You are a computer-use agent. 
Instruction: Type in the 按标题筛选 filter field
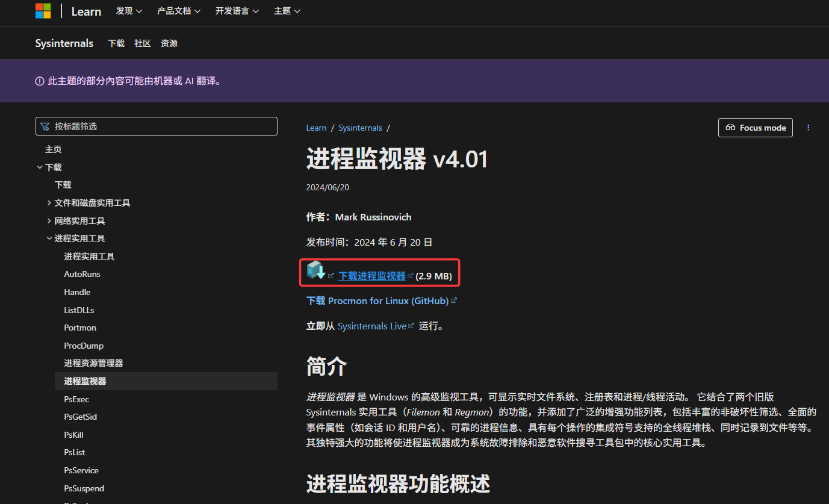163,126
